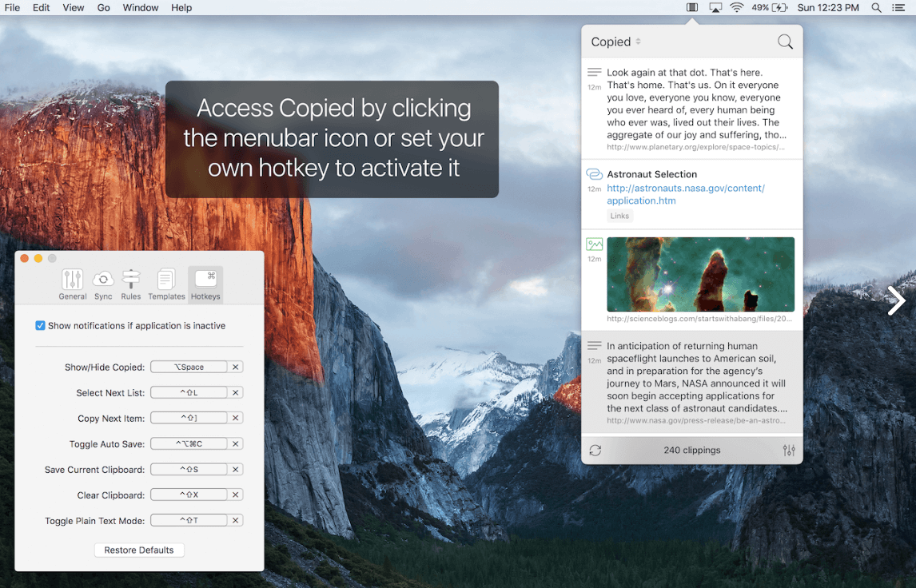The width and height of the screenshot is (916, 588).
Task: Open the Templates preferences icon
Action: tap(166, 284)
